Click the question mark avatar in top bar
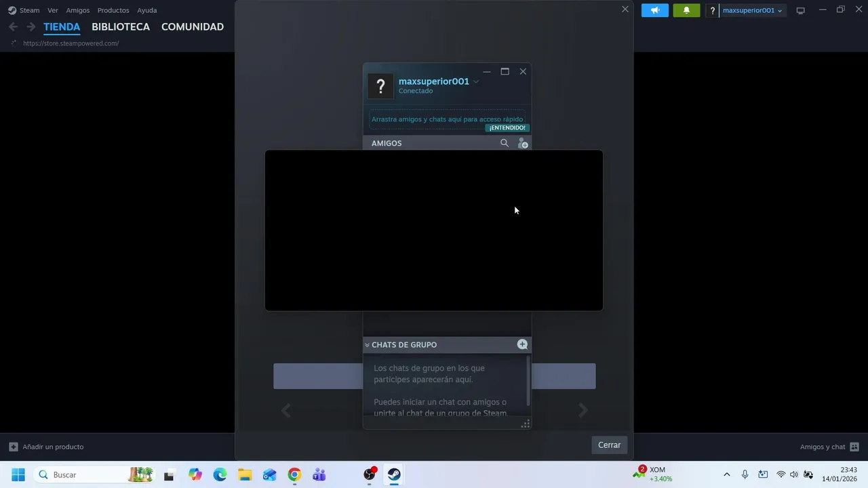This screenshot has width=868, height=488. pyautogui.click(x=712, y=10)
